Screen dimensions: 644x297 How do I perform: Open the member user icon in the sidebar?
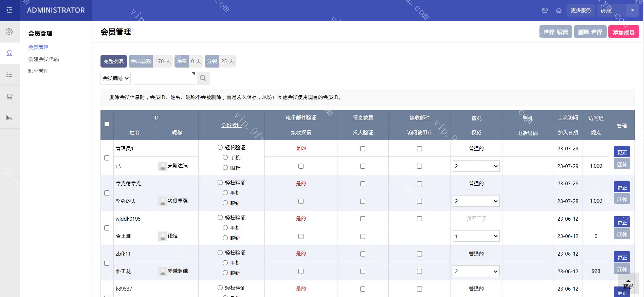pyautogui.click(x=10, y=53)
